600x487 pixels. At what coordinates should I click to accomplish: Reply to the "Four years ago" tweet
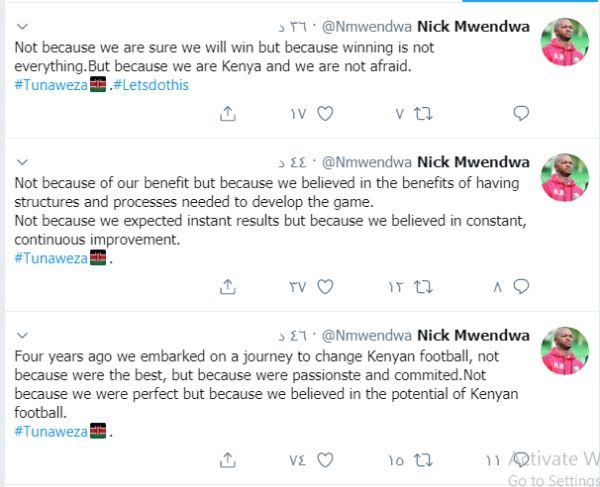coord(520,460)
